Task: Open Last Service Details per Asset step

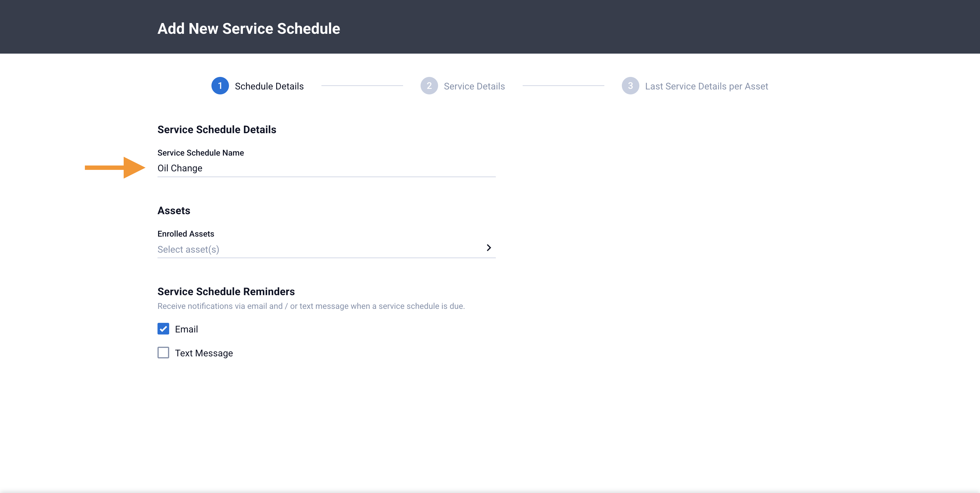Action: coord(706,86)
